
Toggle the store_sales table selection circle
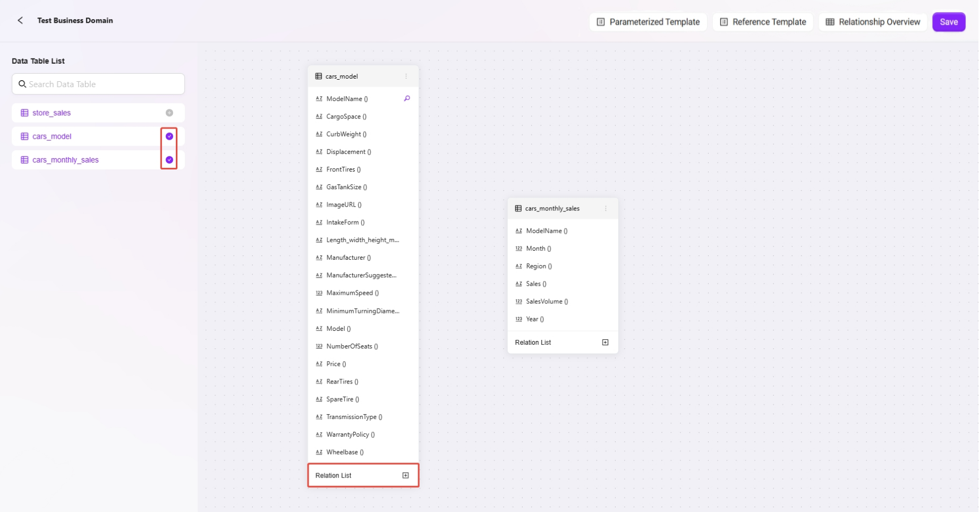pos(169,113)
